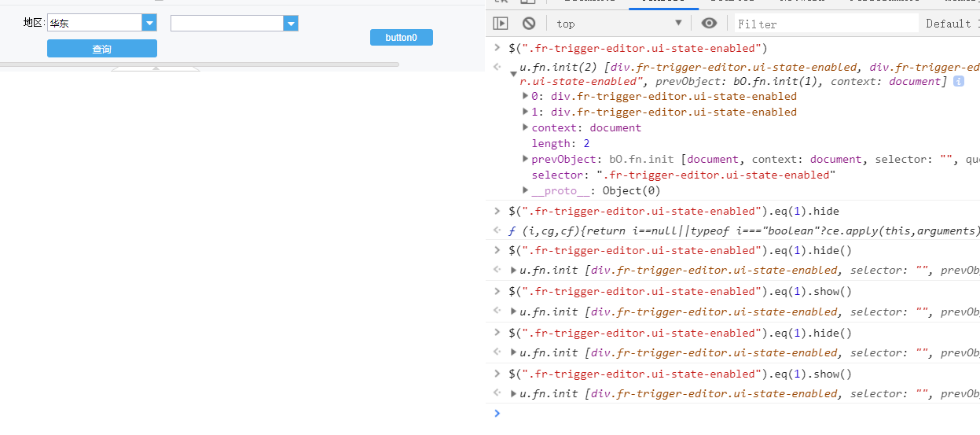Open the live expression eye icon
Image resolution: width=980 pixels, height=435 pixels.
pos(710,24)
